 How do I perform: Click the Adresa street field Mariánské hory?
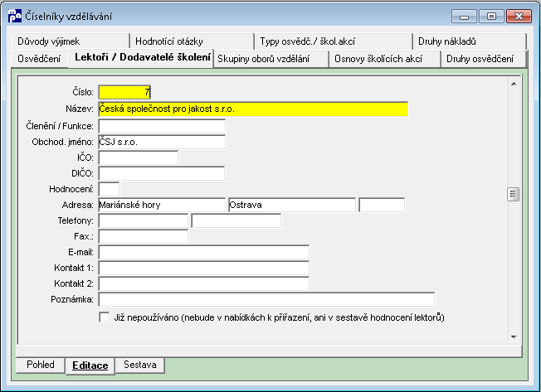pyautogui.click(x=162, y=205)
